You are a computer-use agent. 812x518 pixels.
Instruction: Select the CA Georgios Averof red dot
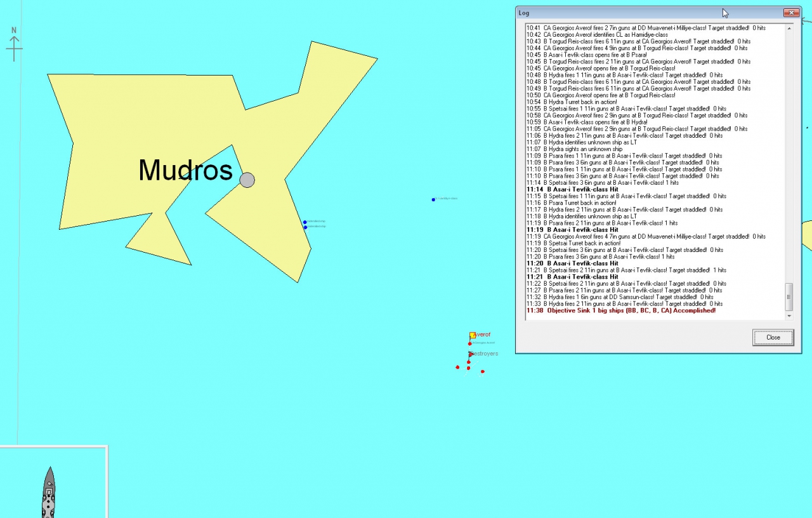tap(470, 343)
